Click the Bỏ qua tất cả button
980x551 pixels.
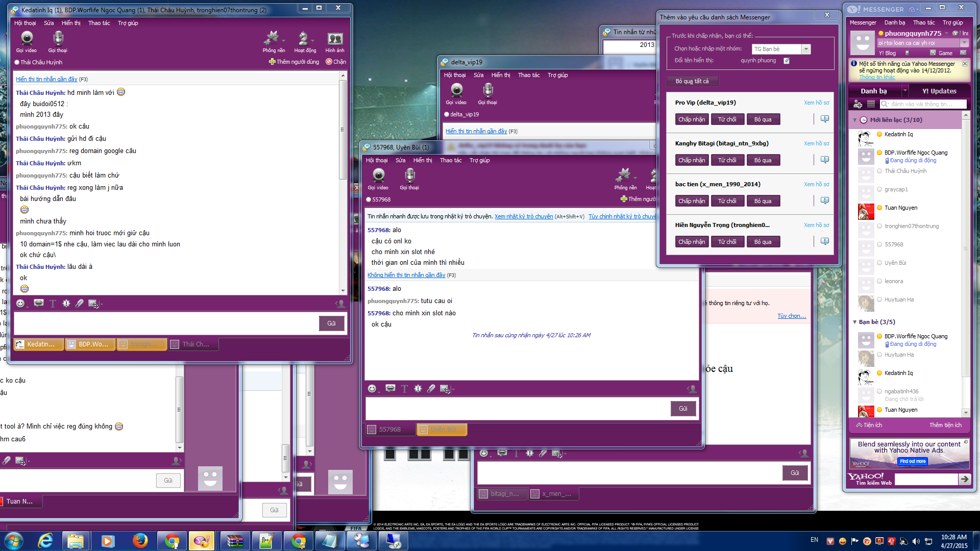pyautogui.click(x=692, y=81)
